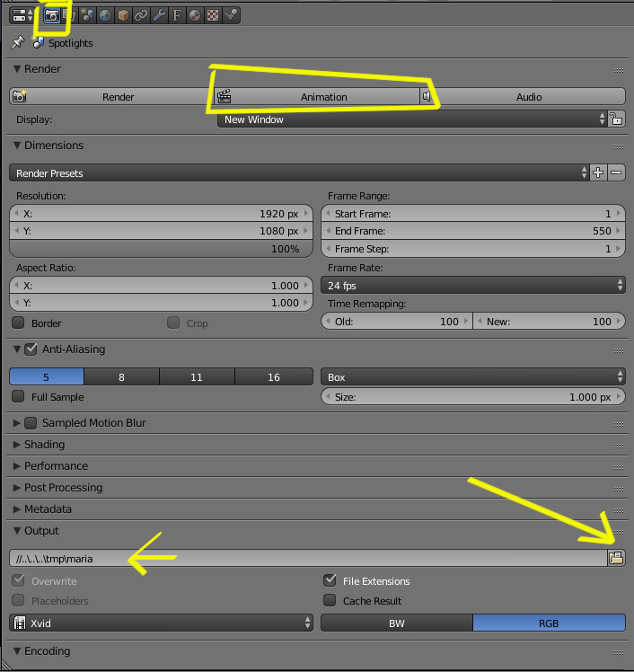This screenshot has width=634, height=672.
Task: Open the Texture properties checker tab
Action: [213, 15]
